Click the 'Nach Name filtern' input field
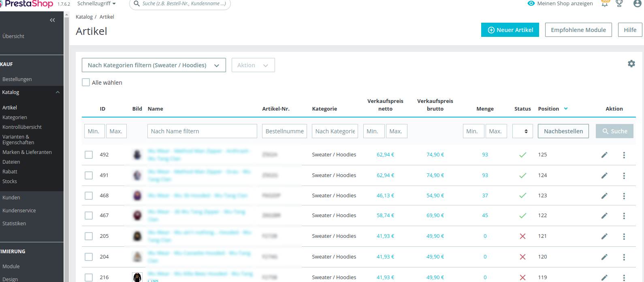This screenshot has width=644, height=282. pyautogui.click(x=202, y=131)
